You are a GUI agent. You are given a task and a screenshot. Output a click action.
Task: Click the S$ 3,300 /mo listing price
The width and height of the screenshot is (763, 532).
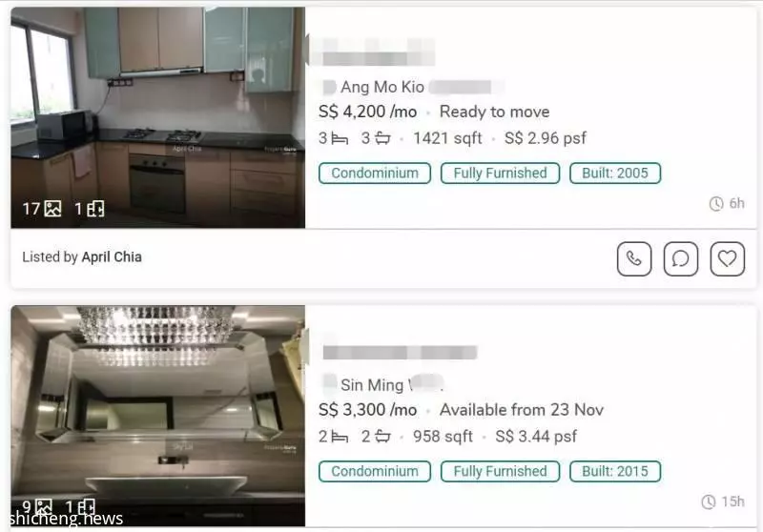point(367,410)
